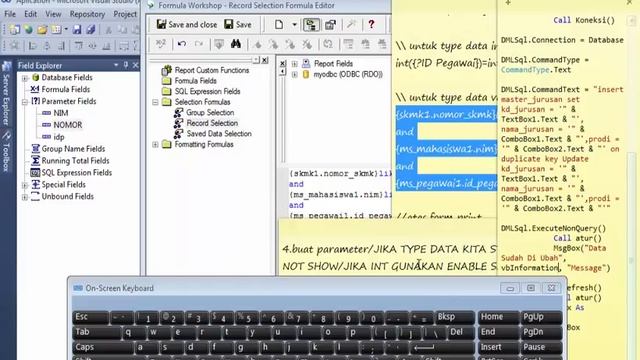Viewport: 640px width, 360px height.
Task: Expand Special Fields in Field Explorer
Action: pyautogui.click(x=24, y=185)
